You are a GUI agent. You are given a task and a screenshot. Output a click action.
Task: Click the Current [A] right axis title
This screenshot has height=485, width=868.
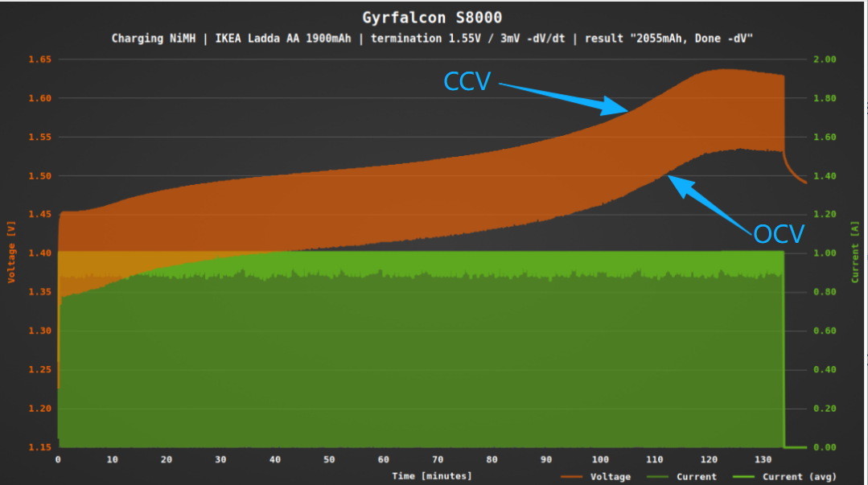pos(855,253)
